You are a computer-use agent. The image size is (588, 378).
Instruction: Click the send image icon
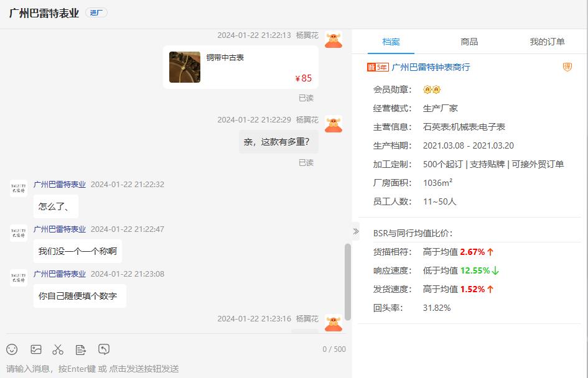pos(36,349)
